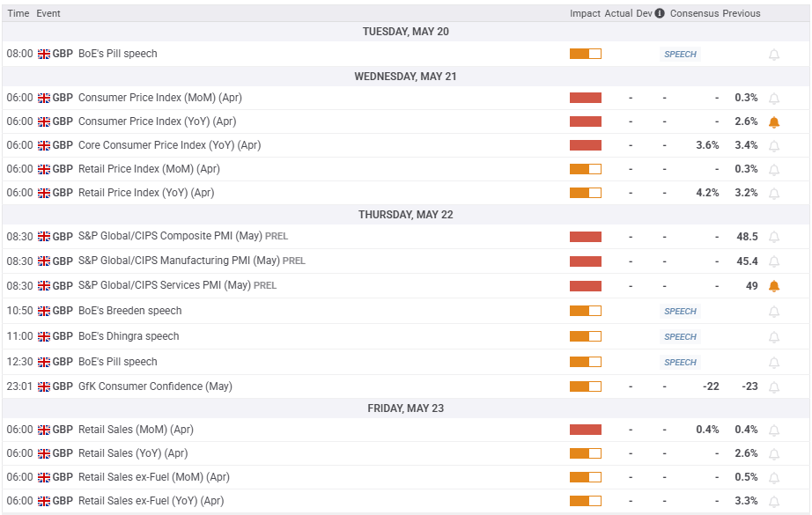Enable alert bell for GfK Consumer Confidence
Screen dimensions: 812x515
click(774, 386)
